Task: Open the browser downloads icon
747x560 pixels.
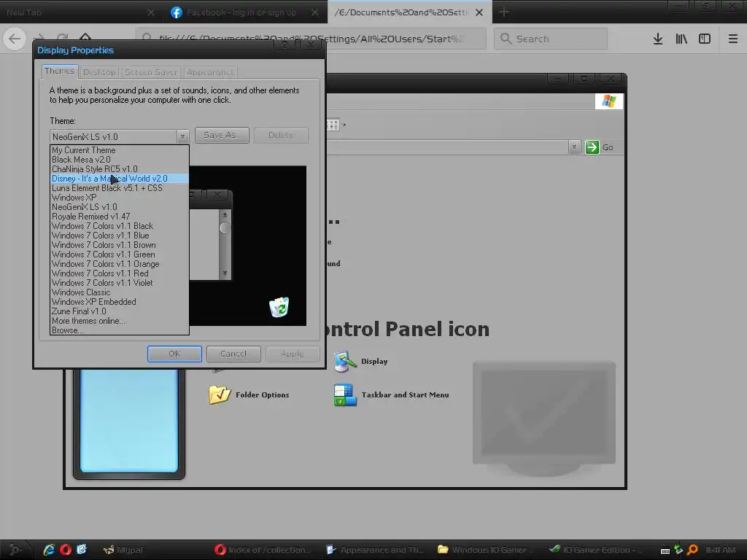Action: coord(657,39)
